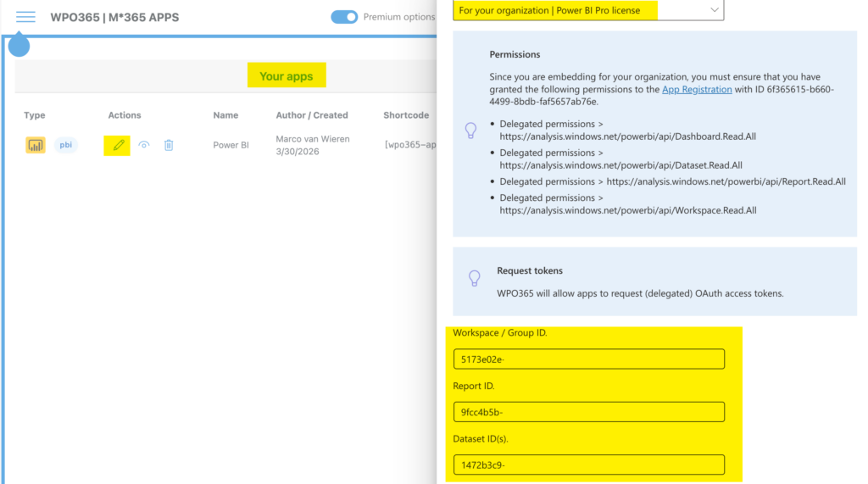Click the 'Author / Created' column header

coord(312,115)
